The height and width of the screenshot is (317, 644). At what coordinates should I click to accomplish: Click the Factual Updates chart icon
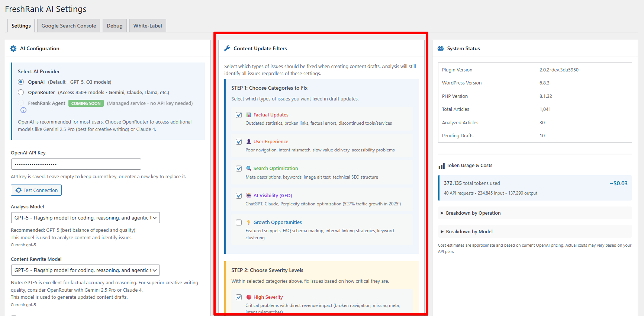click(249, 115)
